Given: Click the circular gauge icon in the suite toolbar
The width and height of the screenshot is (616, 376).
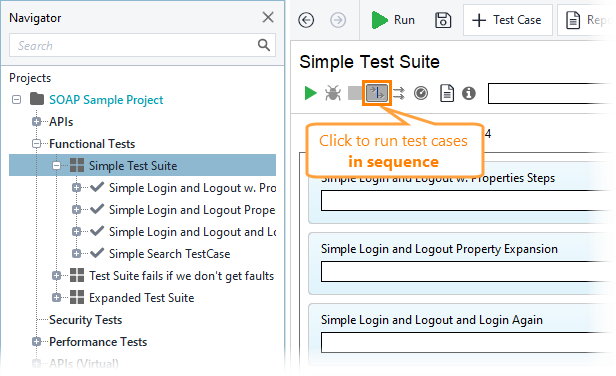Looking at the screenshot, I should pyautogui.click(x=421, y=94).
